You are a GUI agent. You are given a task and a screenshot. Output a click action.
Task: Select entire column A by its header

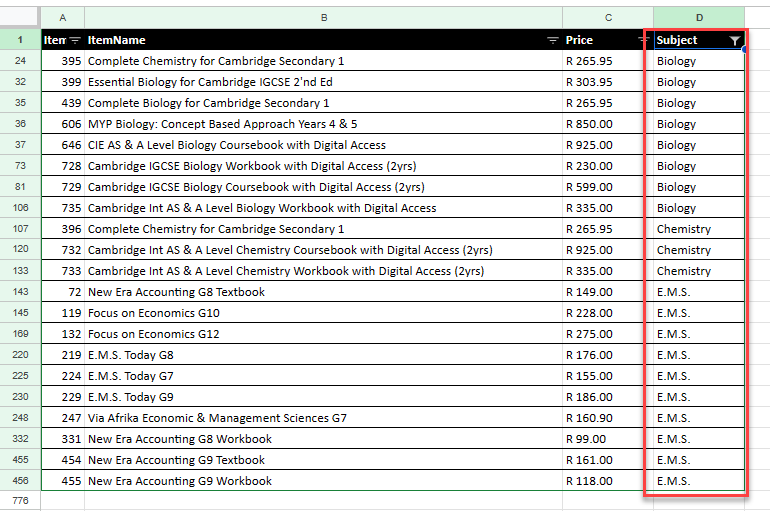[63, 18]
